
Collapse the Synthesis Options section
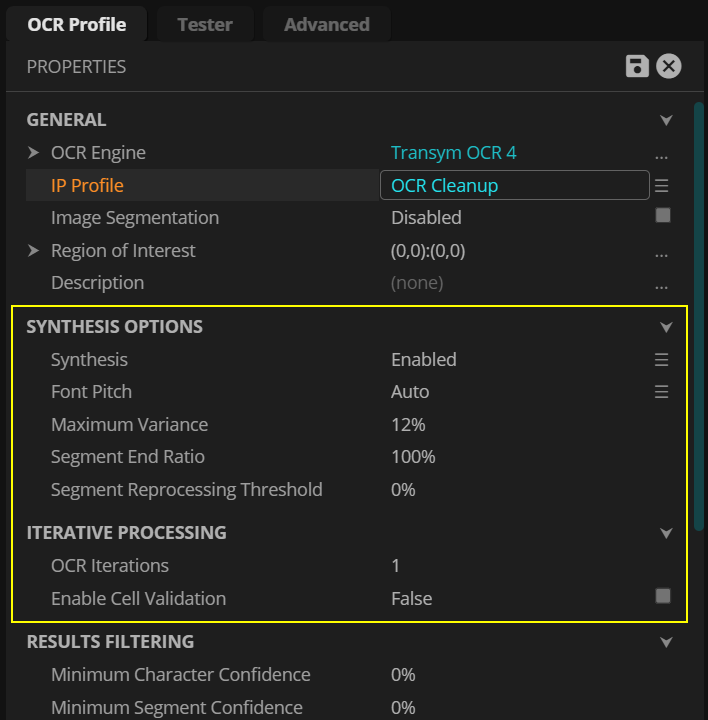pyautogui.click(x=667, y=327)
